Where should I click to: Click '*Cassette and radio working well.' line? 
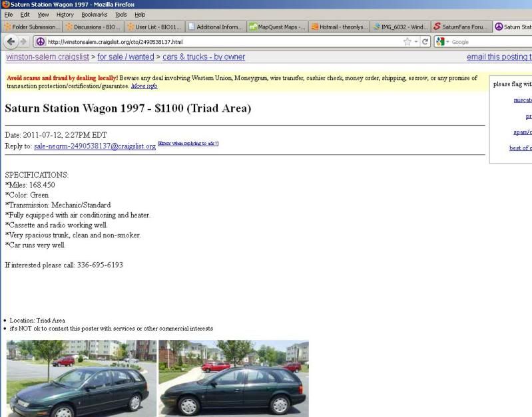tap(57, 225)
